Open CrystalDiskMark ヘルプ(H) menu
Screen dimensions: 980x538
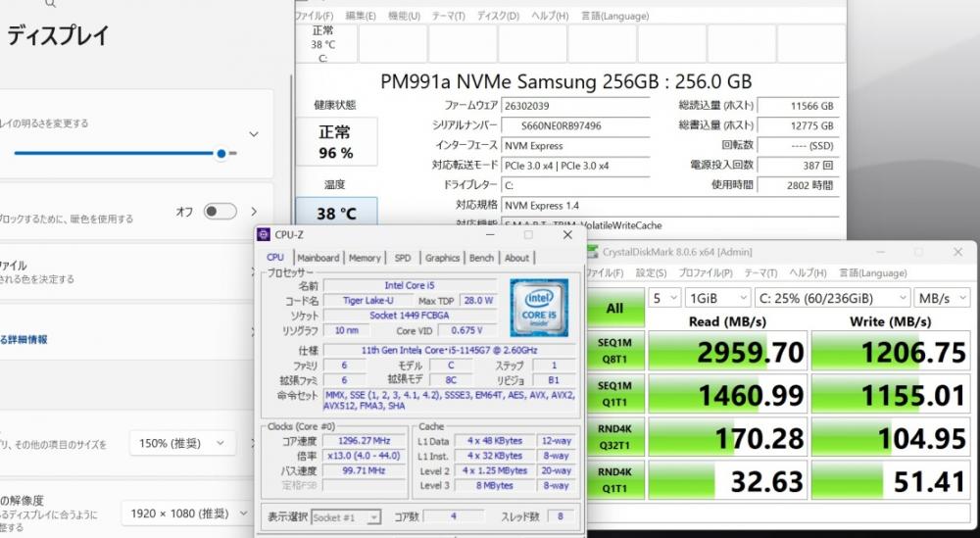[x=808, y=273]
